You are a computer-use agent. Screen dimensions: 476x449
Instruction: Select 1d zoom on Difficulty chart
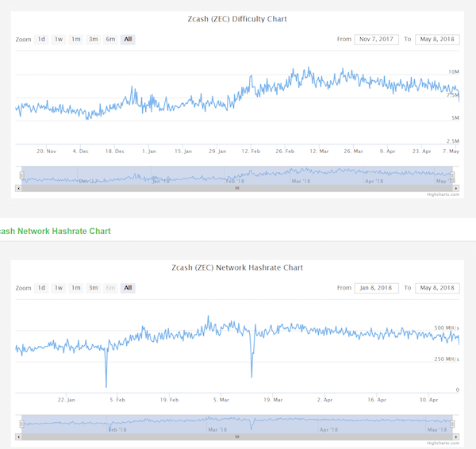click(41, 40)
